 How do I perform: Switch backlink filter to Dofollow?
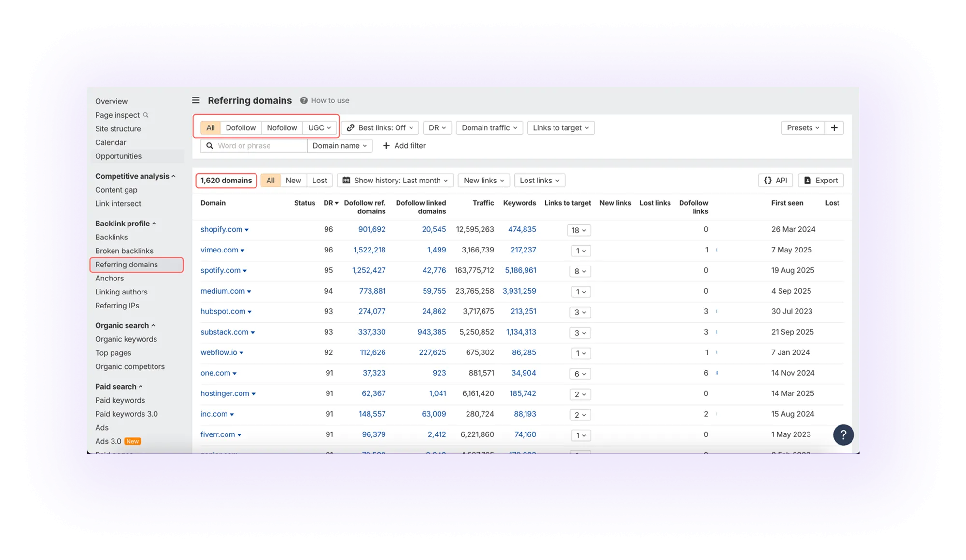[241, 127]
